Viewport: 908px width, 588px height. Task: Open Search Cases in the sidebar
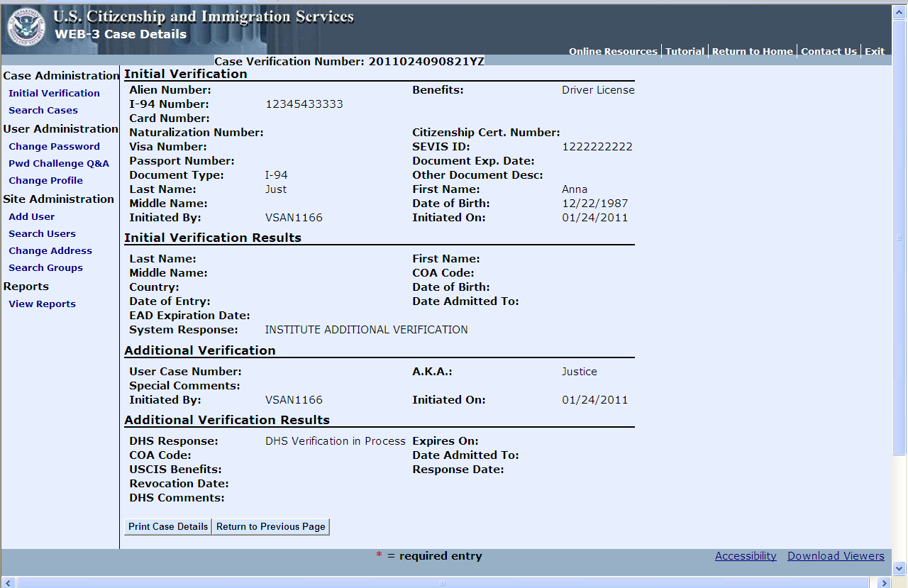point(43,110)
